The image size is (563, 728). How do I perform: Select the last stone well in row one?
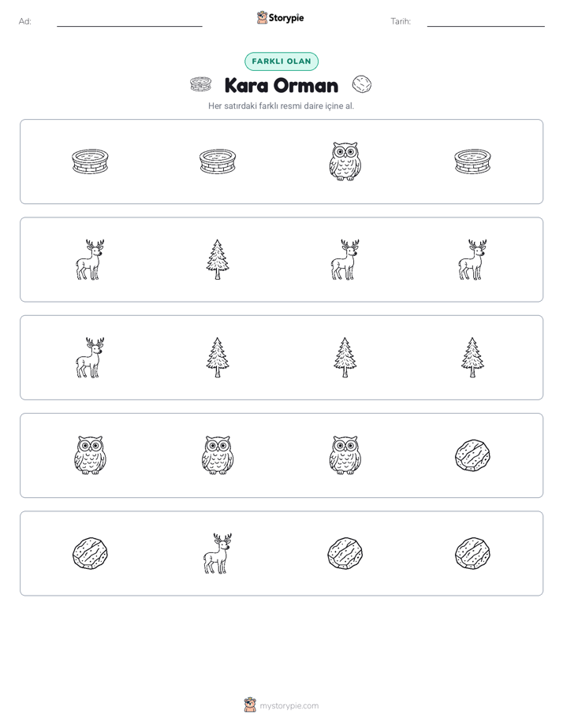(472, 162)
